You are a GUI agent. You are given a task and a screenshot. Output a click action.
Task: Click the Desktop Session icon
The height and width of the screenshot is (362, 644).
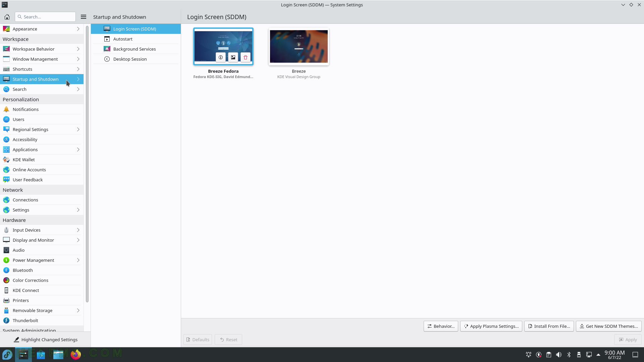[107, 59]
